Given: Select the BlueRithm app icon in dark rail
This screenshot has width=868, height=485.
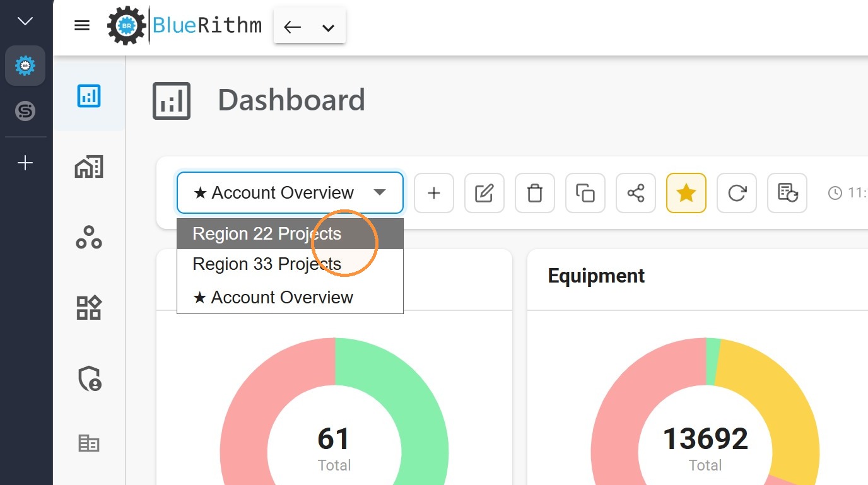Looking at the screenshot, I should pos(25,66).
